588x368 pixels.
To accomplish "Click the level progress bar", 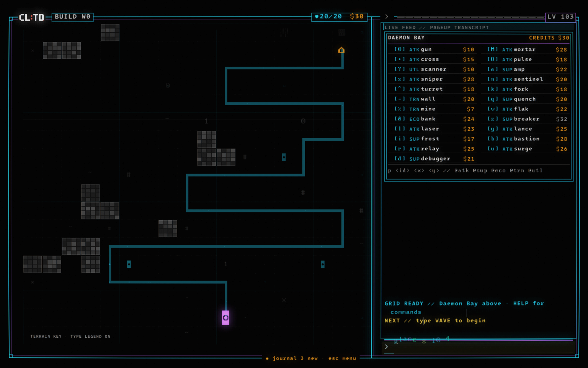I will [470, 17].
